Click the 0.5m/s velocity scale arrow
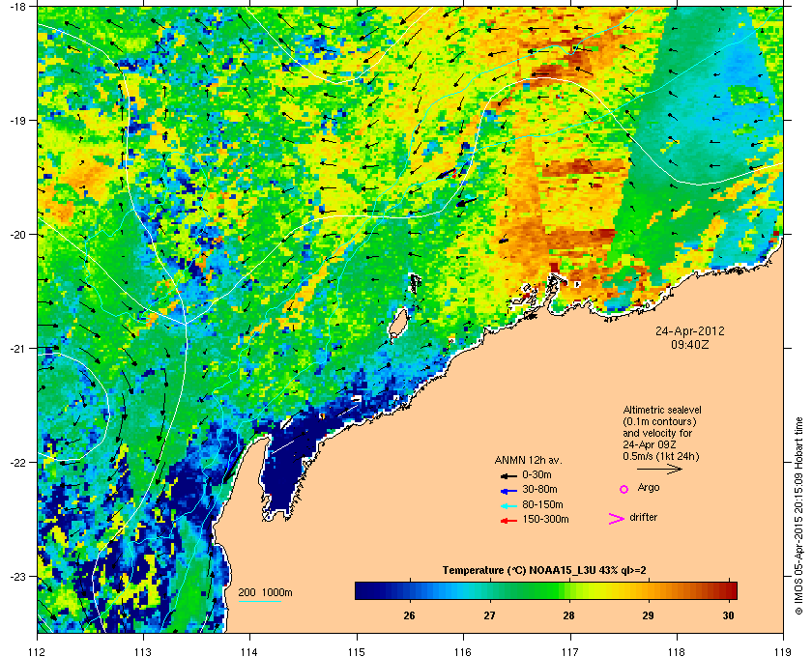812x657 pixels. [659, 470]
